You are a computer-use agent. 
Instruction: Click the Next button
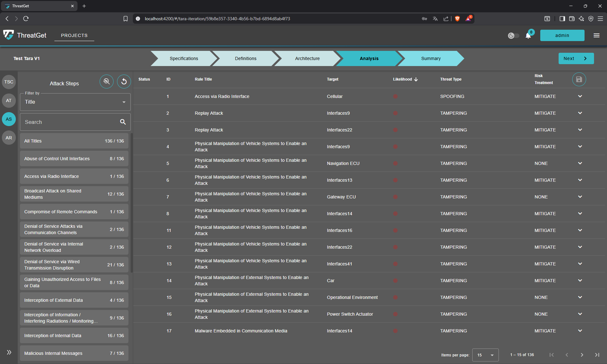[x=576, y=58]
